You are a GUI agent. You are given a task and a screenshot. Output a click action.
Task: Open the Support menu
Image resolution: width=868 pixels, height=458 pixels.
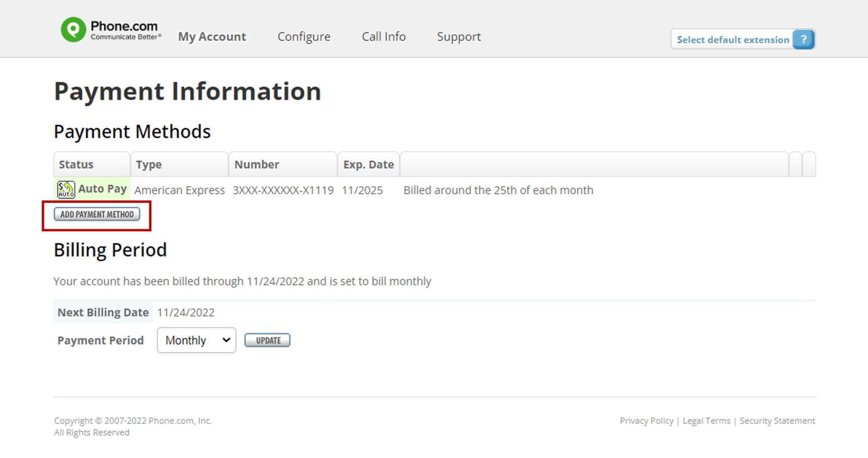459,36
